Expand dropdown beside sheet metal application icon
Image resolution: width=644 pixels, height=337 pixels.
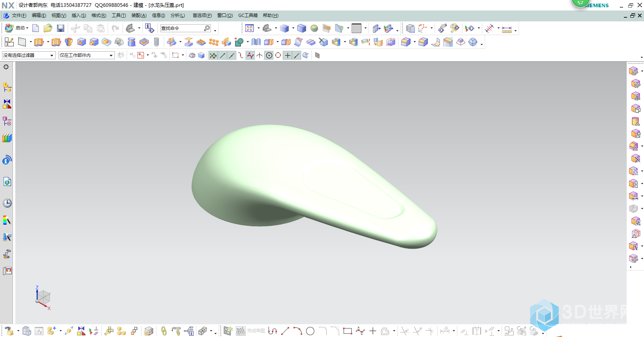coord(139,28)
